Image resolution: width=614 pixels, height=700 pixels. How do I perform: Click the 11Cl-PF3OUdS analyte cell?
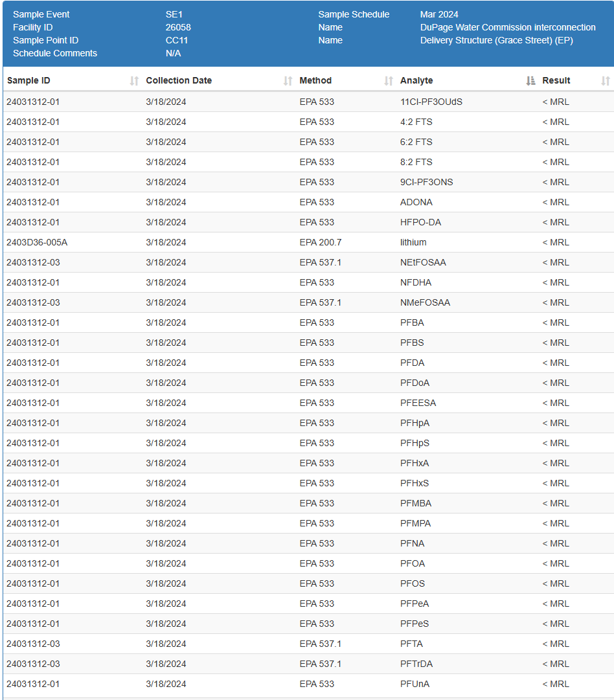431,102
